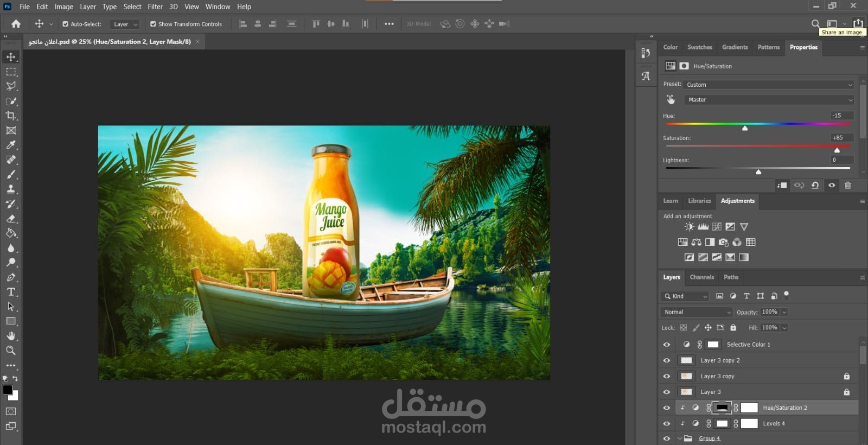Toggle visibility of Layer 3

point(667,392)
